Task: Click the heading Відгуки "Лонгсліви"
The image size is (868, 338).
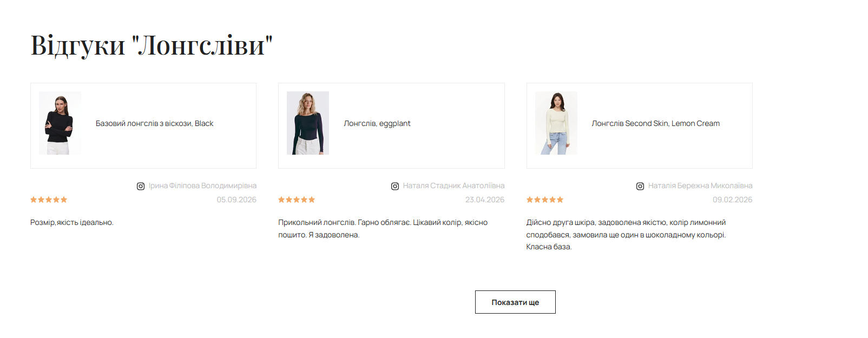Action: click(x=152, y=45)
